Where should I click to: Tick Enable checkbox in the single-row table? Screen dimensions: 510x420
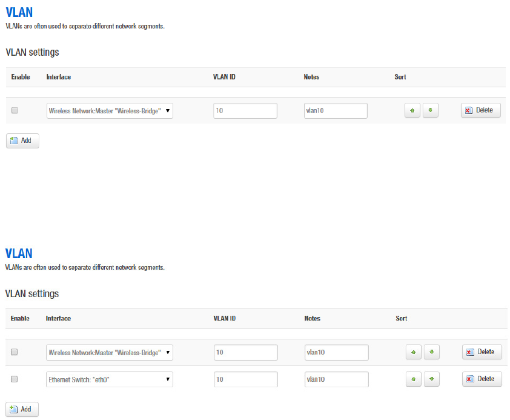tap(15, 111)
